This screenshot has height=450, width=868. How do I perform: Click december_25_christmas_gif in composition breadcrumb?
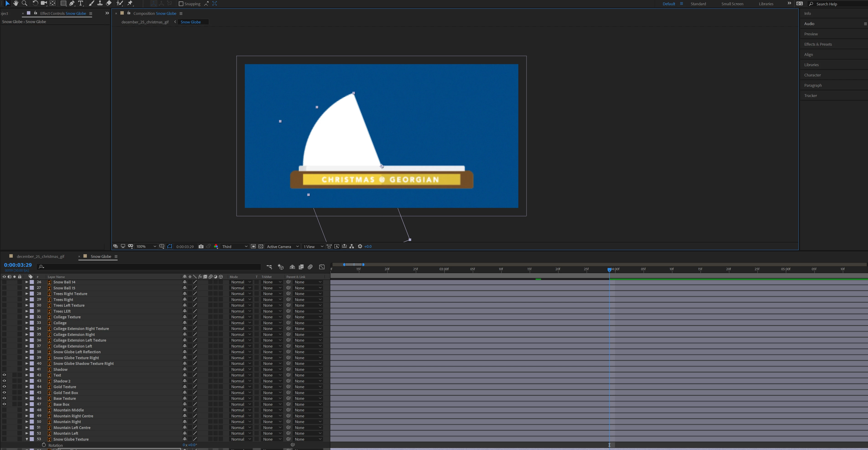click(x=145, y=22)
